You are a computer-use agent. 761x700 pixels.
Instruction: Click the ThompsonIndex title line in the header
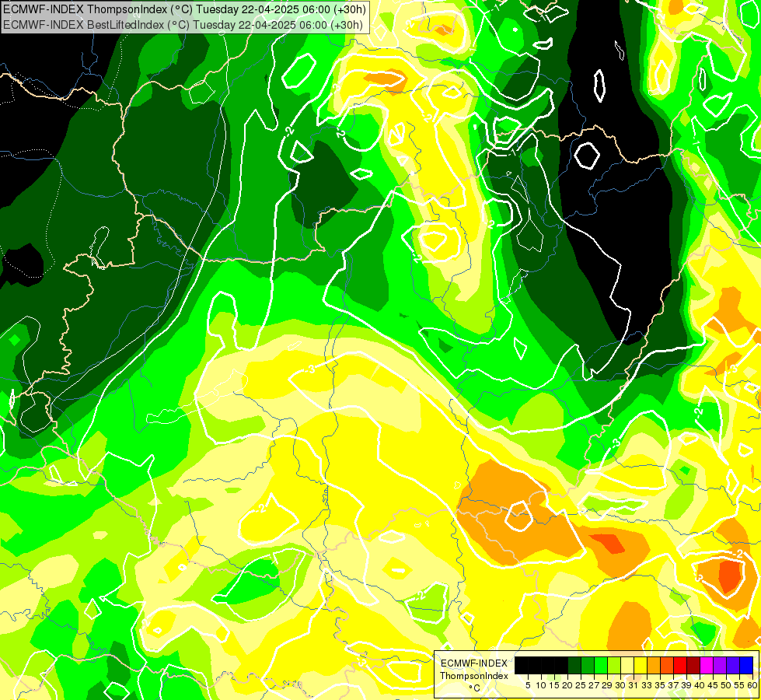(x=184, y=9)
